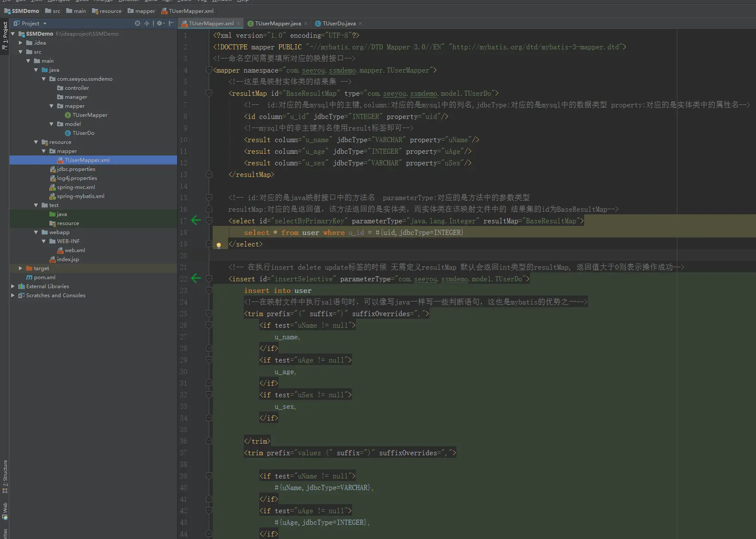Screen dimensions: 756x539
Task: Click the resource breadcrumb in navigation bar
Action: click(x=110, y=11)
